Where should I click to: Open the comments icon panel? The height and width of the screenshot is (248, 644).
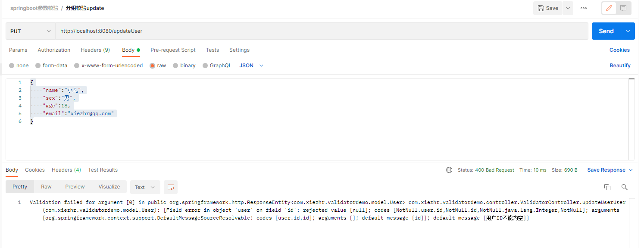point(623,8)
